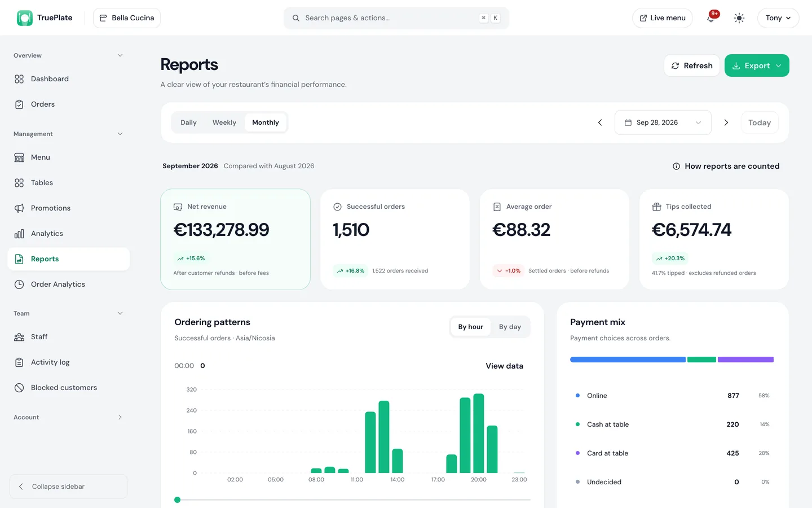
Task: Open Dashboard from the sidebar
Action: click(68, 79)
